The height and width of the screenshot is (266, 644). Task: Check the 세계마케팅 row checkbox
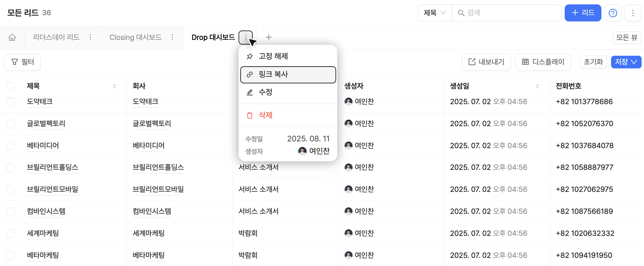click(11, 233)
